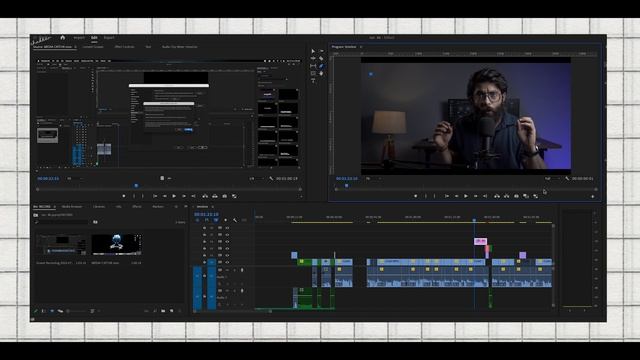Open the Effects panel tab
The width and height of the screenshot is (640, 360).
[137, 207]
